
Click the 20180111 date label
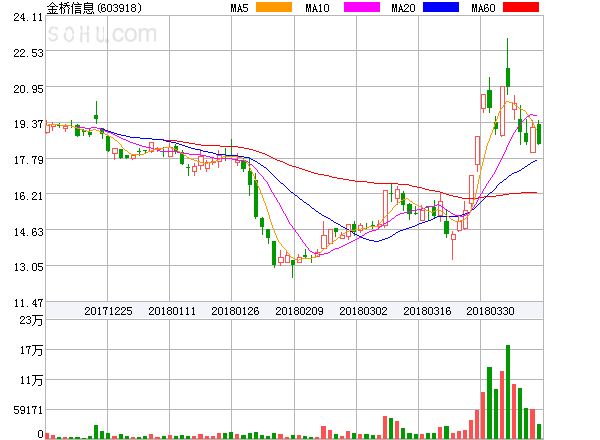coord(172,311)
